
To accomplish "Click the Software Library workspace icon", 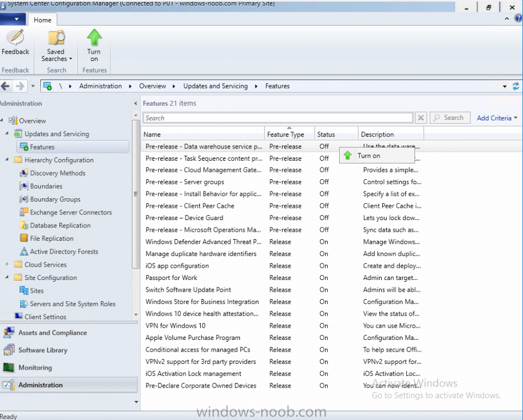I will click(9, 350).
